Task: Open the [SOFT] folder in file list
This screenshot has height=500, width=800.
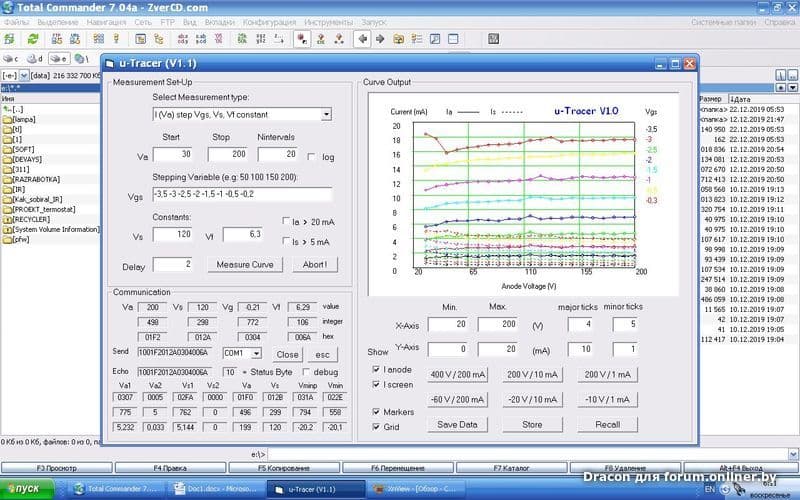Action: coord(23,149)
